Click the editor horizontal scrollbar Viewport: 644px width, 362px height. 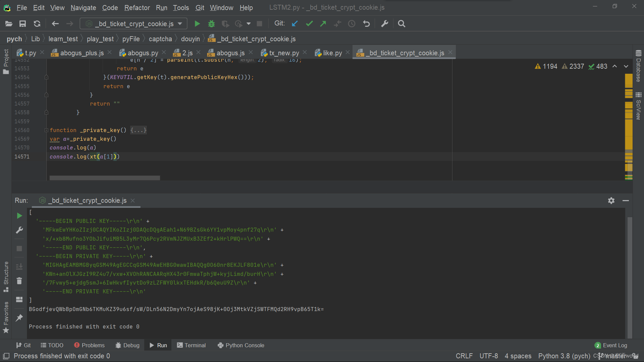click(104, 178)
